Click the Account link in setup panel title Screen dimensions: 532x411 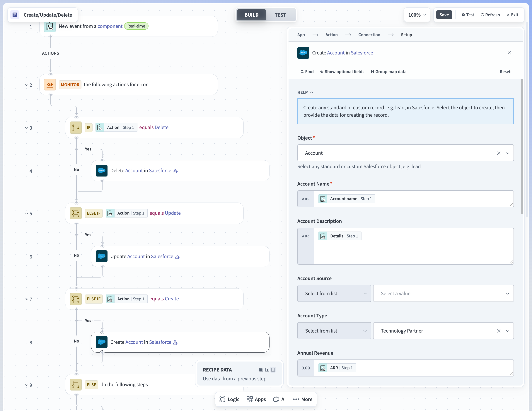coord(336,53)
